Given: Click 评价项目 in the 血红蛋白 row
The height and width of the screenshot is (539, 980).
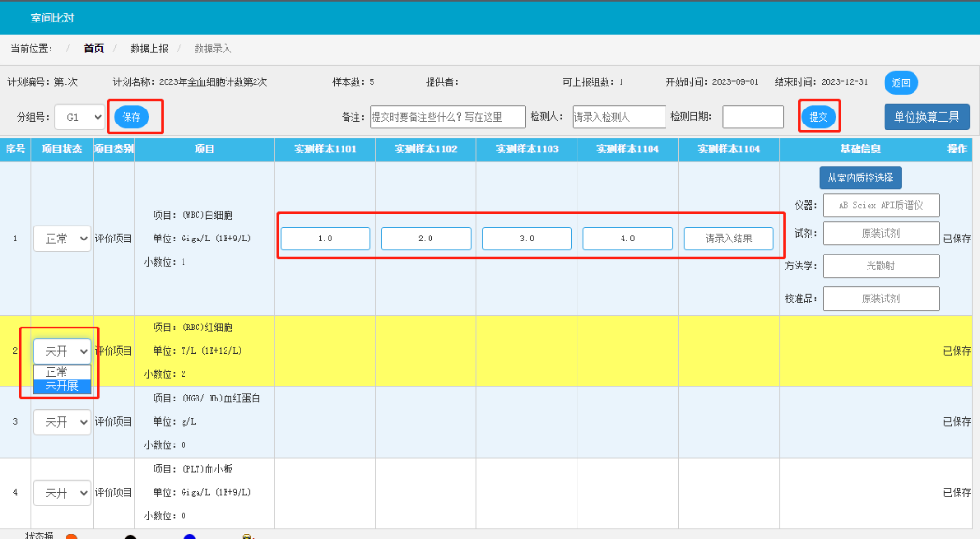Looking at the screenshot, I should click(113, 422).
